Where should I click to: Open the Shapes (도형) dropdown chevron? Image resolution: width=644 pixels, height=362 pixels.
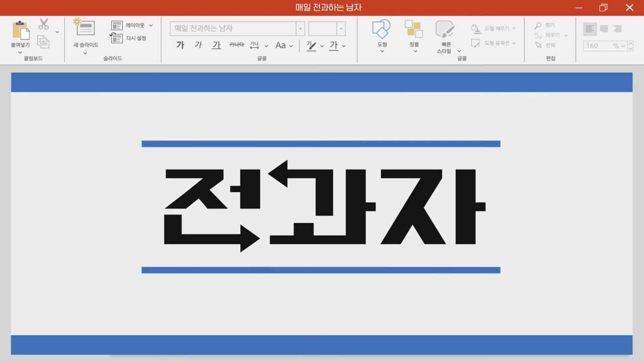[382, 51]
